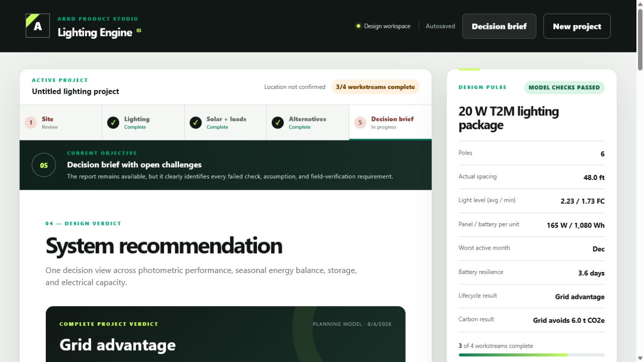Screen dimensions: 644x362
Task: Open the Site tab
Action: click(61, 123)
